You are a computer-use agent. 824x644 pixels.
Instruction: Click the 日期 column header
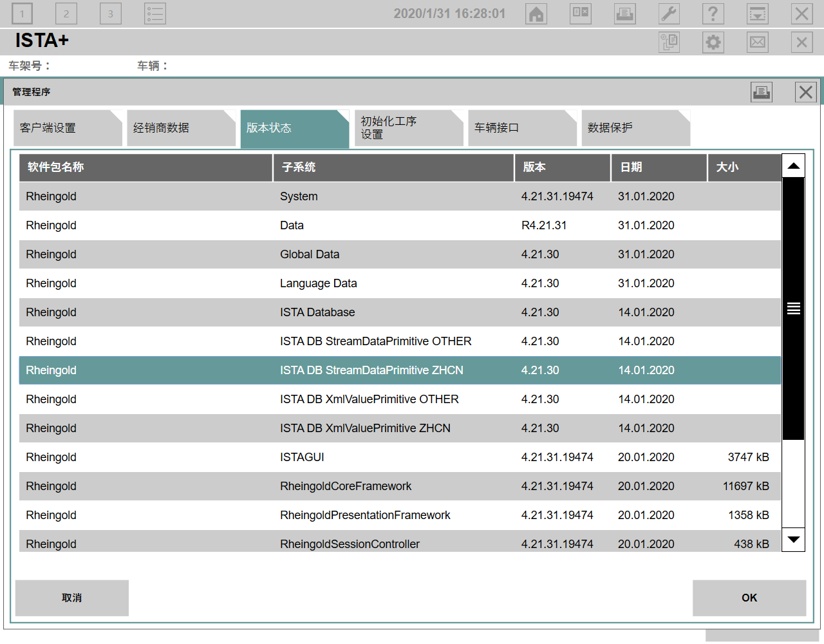click(659, 167)
